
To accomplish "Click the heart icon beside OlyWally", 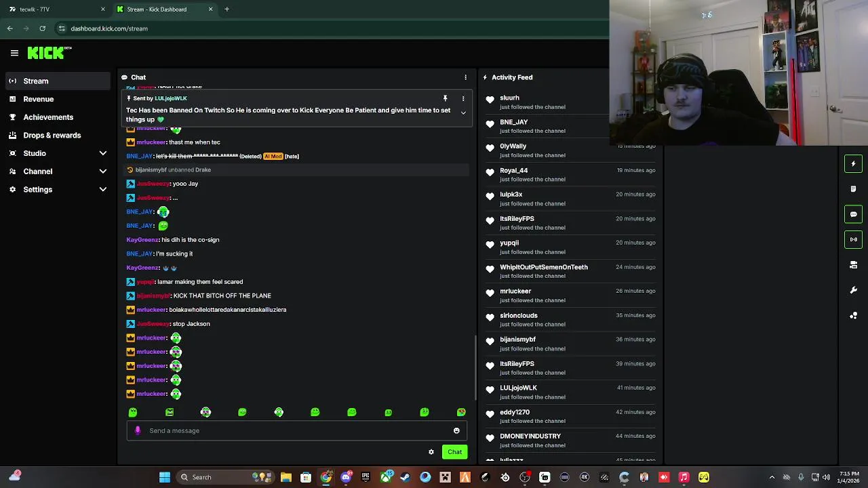I will click(x=490, y=148).
